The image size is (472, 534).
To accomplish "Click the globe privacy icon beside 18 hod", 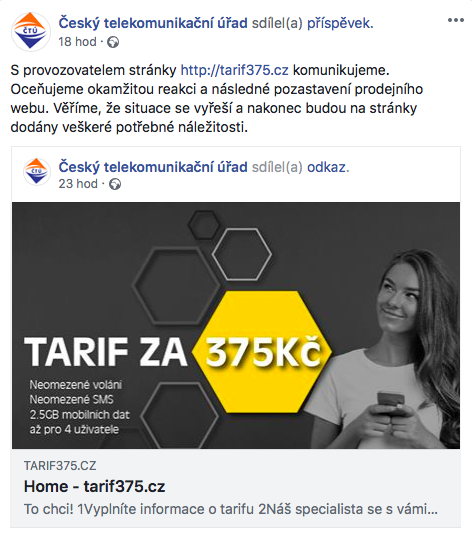I will (113, 42).
